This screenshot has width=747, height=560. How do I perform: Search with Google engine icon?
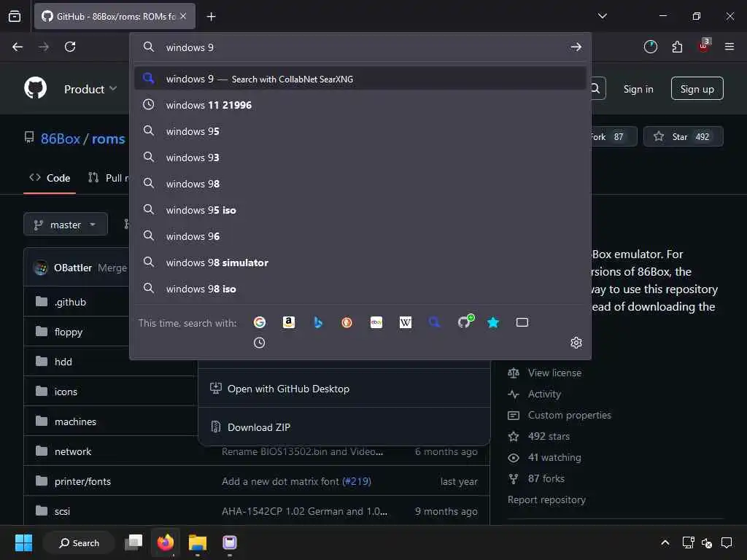click(260, 322)
